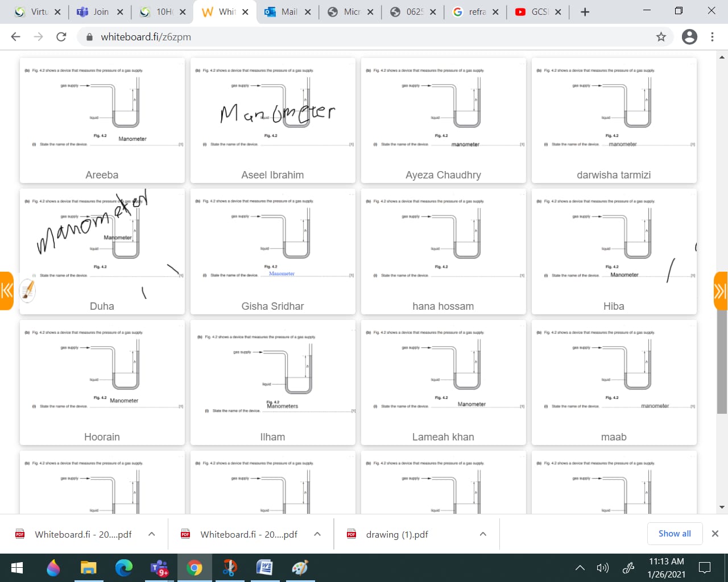This screenshot has height=582, width=728.
Task: Expand options for drawing (1).pdf download
Action: (482, 534)
